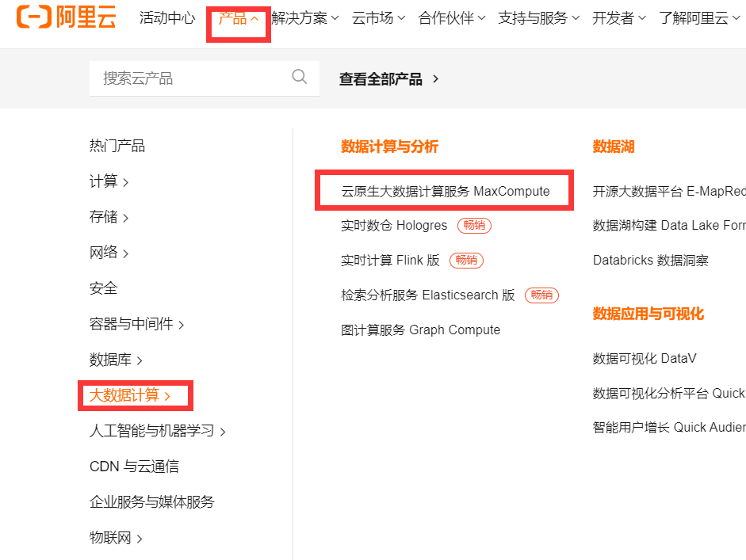Select the 活动中心 menu item
Screen dimensions: 746x560
pyautogui.click(x=166, y=17)
